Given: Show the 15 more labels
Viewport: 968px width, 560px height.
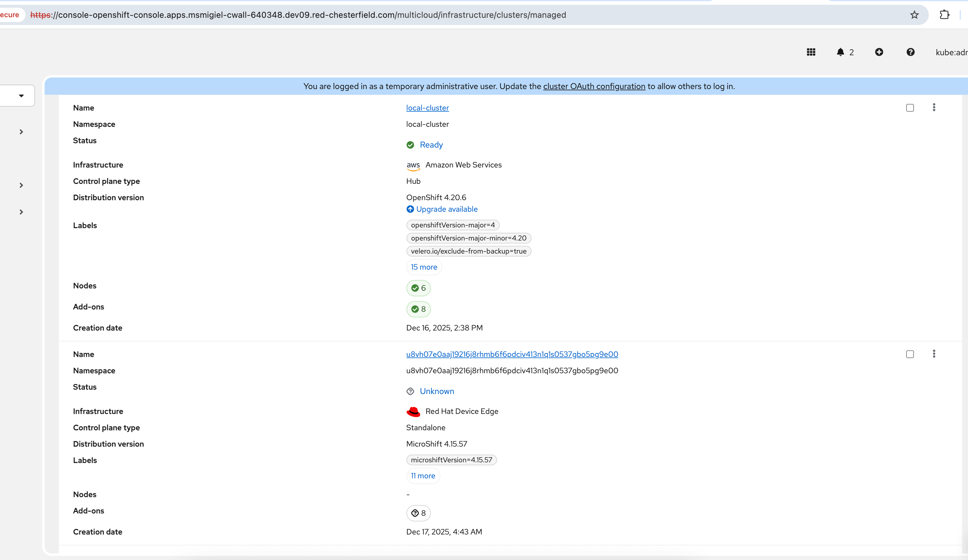Looking at the screenshot, I should tap(424, 267).
